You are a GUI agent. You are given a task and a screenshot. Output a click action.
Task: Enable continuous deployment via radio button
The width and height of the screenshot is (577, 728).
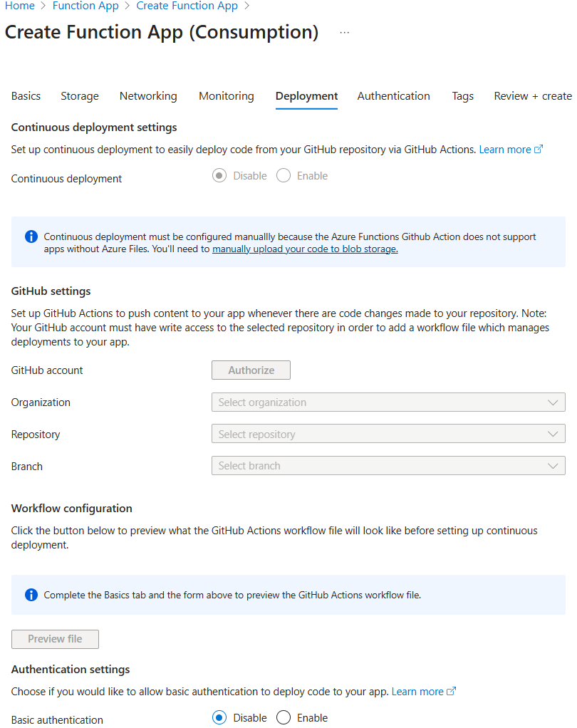click(x=283, y=175)
